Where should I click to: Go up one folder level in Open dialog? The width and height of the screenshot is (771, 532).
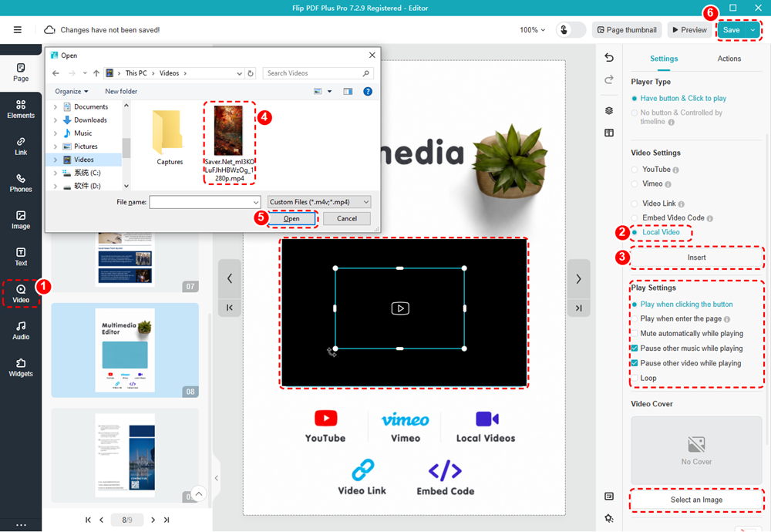(x=96, y=73)
